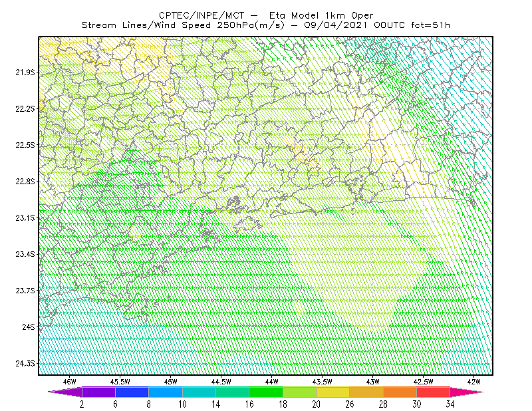The height and width of the screenshot is (411, 532).
Task: Select the red 30-34 legend swatch
Action: [x=434, y=392]
